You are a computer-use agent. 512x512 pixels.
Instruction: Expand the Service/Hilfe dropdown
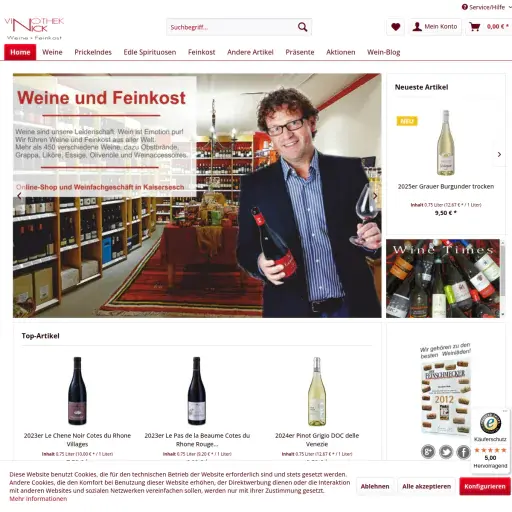coord(487,7)
